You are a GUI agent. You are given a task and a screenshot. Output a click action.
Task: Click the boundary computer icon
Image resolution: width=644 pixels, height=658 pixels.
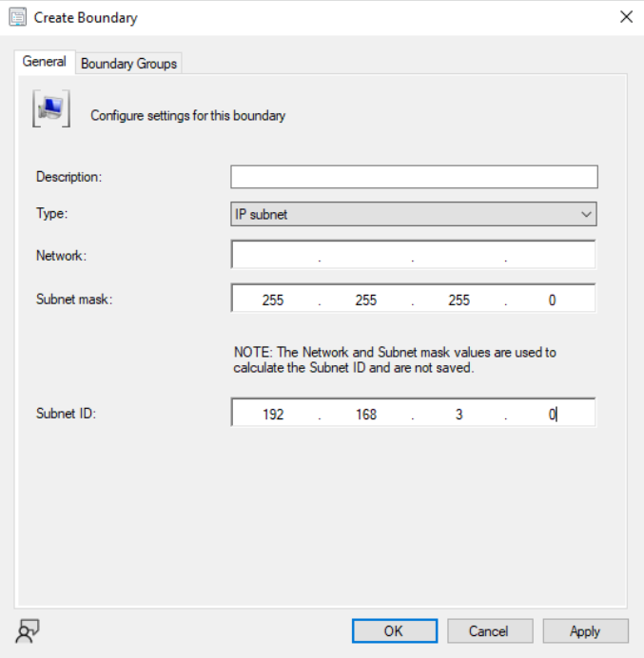coord(49,109)
